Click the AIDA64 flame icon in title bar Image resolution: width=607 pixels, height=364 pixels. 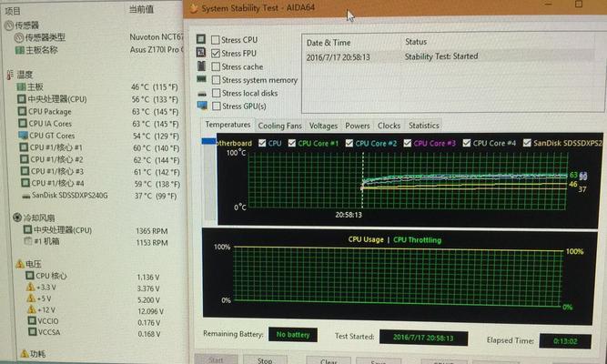pyautogui.click(x=194, y=8)
